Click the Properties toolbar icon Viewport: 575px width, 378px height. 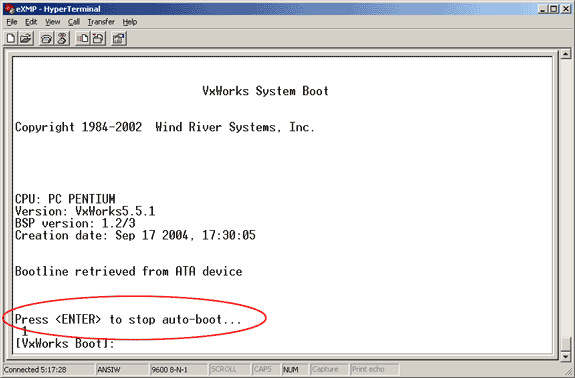118,38
